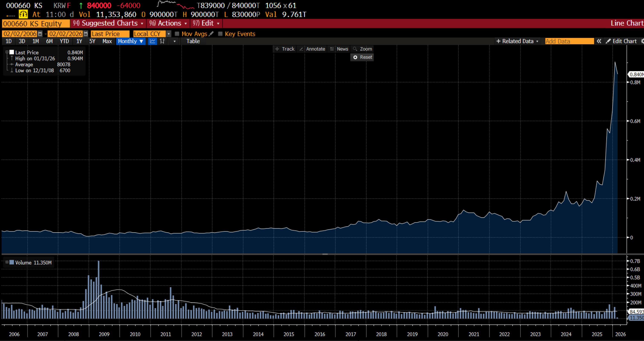Select the line chart type icon
This screenshot has width=644, height=341.
[152, 41]
